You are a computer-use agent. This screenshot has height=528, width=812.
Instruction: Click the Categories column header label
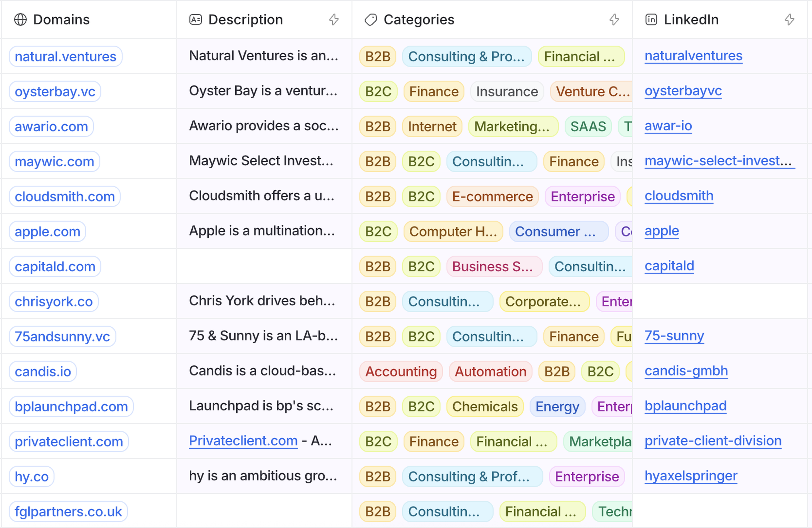pyautogui.click(x=419, y=20)
